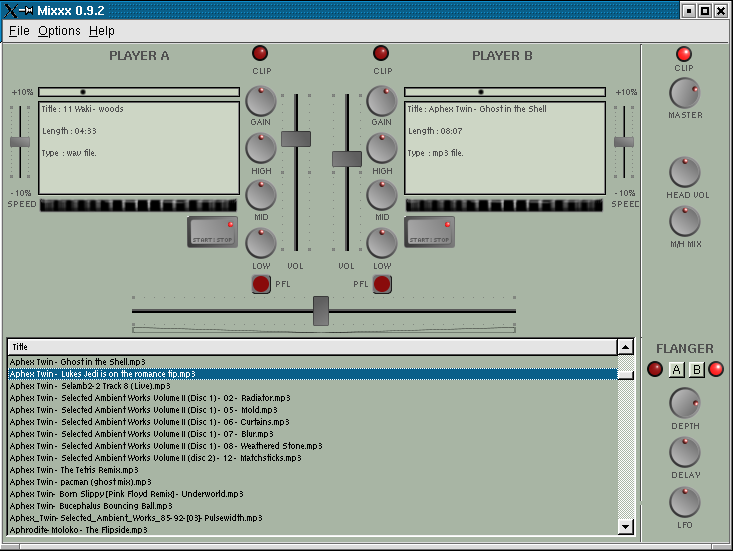Image resolution: width=734 pixels, height=551 pixels.
Task: Enable Flanger on channel B
Action: (x=697, y=370)
